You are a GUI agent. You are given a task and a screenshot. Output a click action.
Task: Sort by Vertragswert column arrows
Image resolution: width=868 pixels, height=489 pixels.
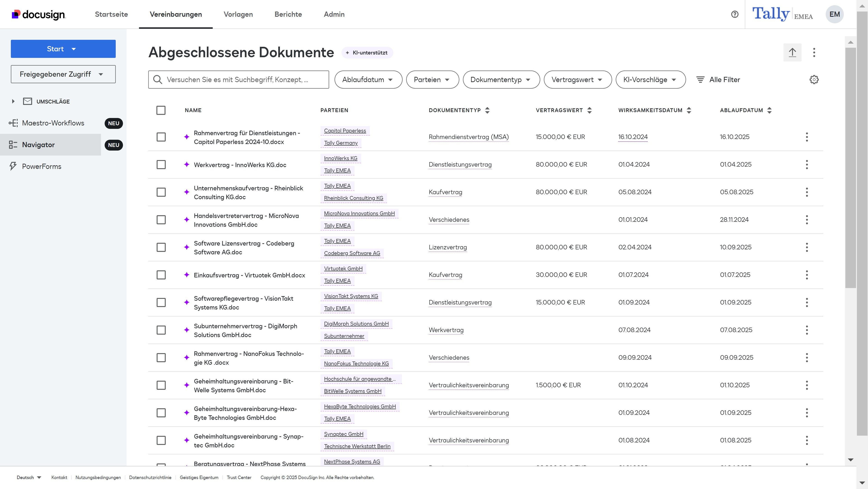589,110
